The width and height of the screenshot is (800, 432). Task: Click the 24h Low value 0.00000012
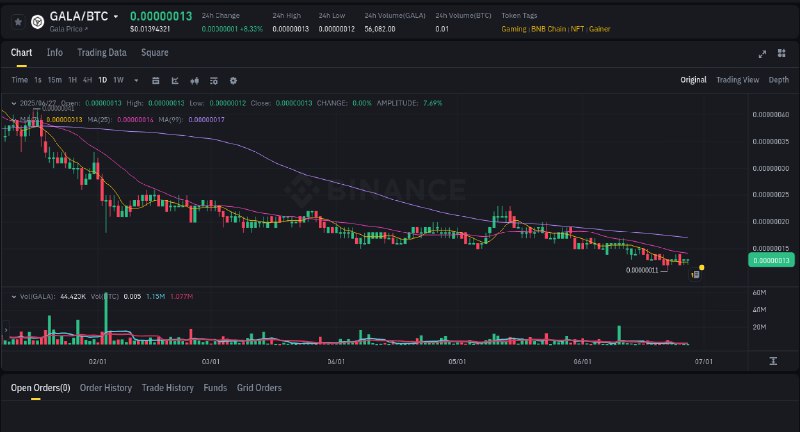[x=337, y=29]
